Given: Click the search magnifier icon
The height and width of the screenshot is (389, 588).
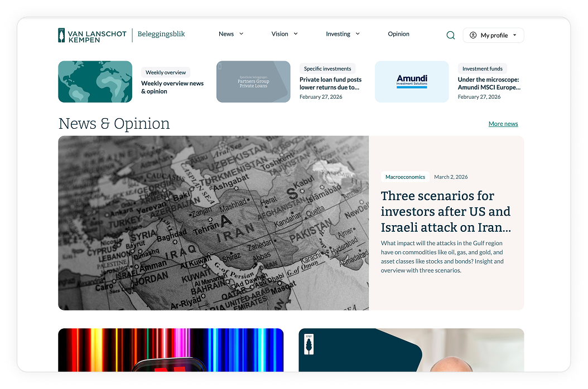Looking at the screenshot, I should [x=451, y=35].
